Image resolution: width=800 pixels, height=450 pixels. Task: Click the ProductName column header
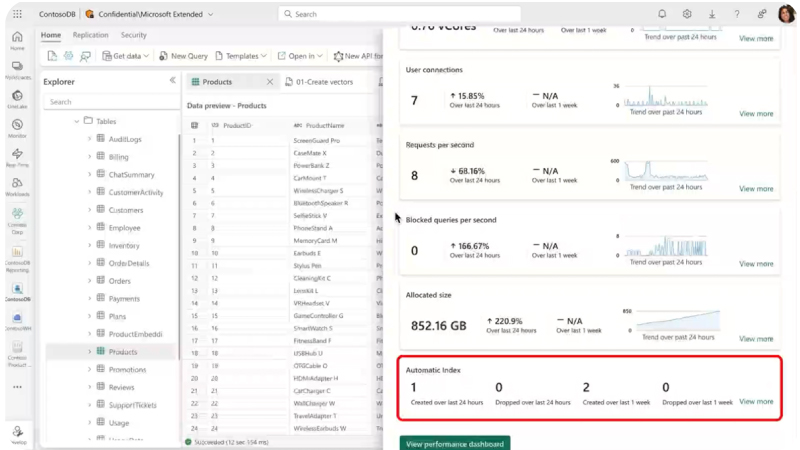coord(325,125)
